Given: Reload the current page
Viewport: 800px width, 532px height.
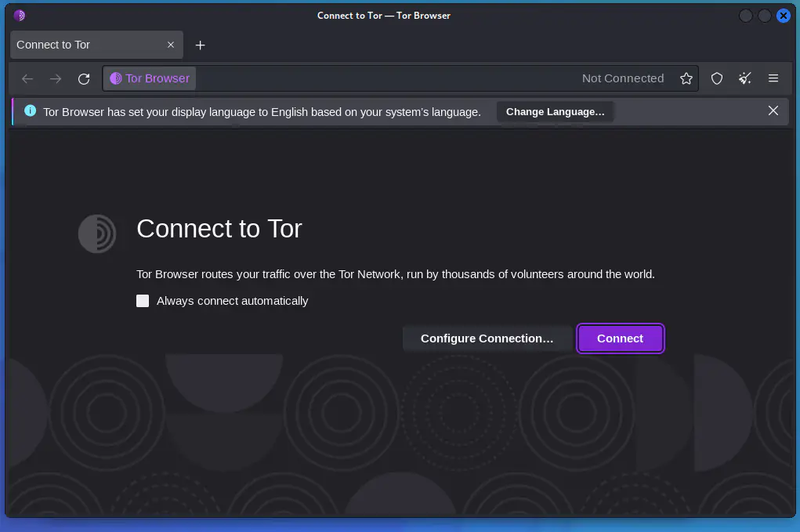Looking at the screenshot, I should (x=84, y=78).
